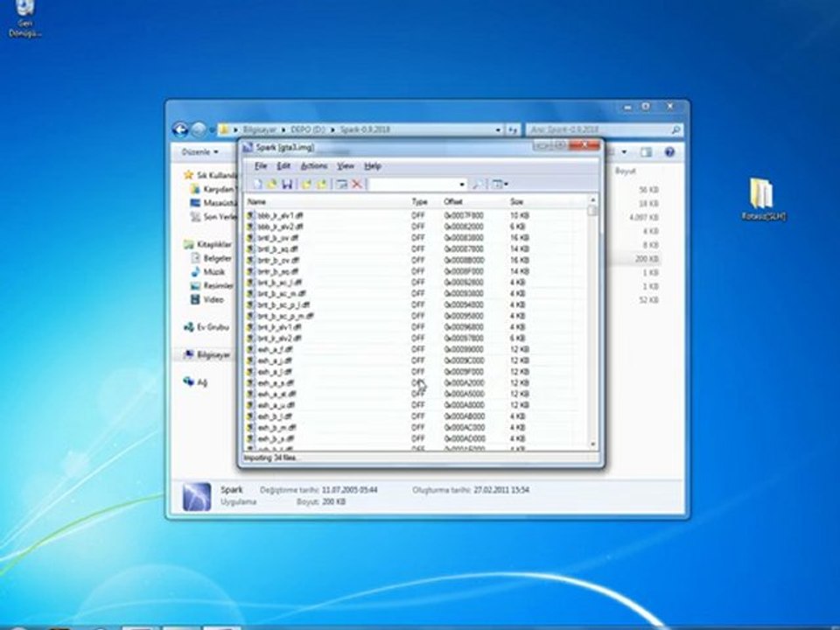Select the row with offset 0x000A5000
Viewport: 840px width, 630px height.
point(415,394)
